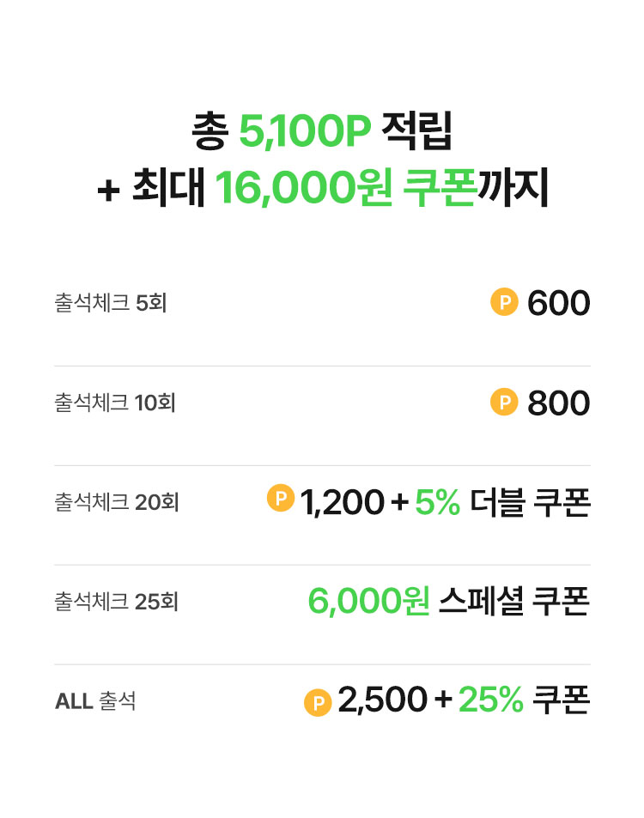Click the P coin icon beside 800

504,402
